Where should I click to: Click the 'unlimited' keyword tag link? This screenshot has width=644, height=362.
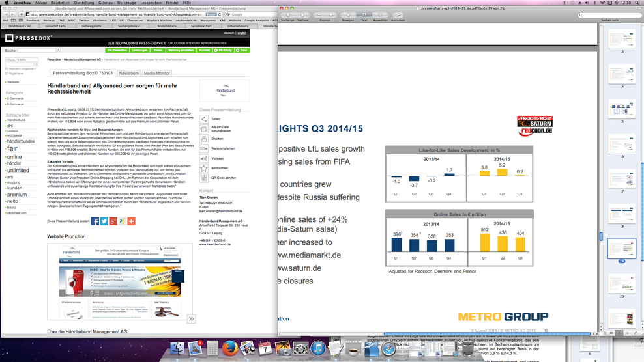[x=18, y=171]
